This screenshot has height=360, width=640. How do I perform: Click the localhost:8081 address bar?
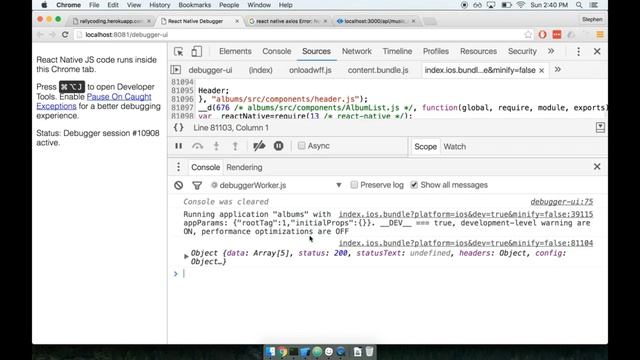tap(300, 35)
